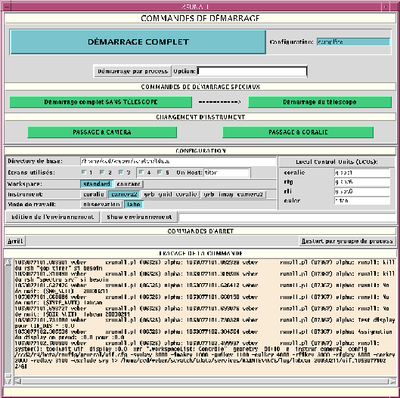Screen dimensions: 400x398
Task: Toggle Écrans utilisés checkbox 1
Action: click(84, 173)
